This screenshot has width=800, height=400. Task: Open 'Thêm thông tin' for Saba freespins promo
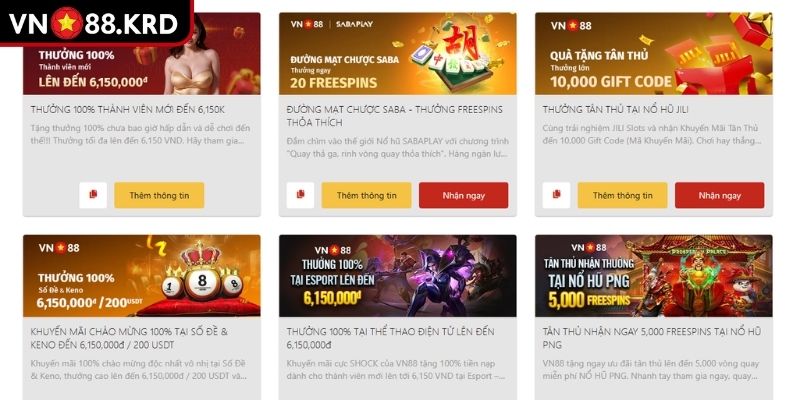[366, 195]
